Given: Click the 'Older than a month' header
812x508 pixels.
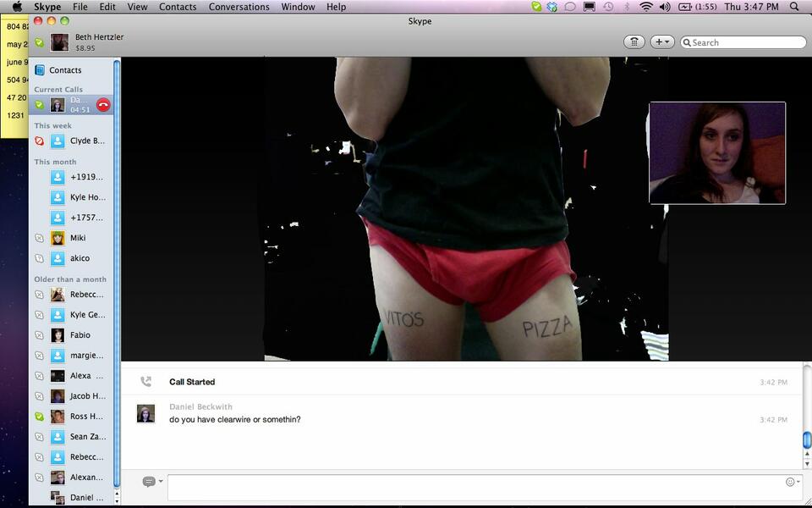Looking at the screenshot, I should [70, 279].
